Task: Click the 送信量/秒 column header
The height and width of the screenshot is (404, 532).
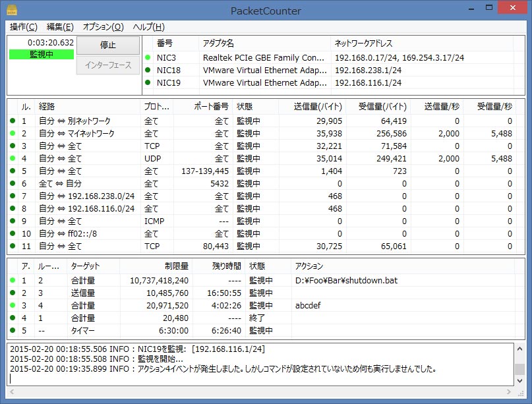Action: [x=437, y=107]
